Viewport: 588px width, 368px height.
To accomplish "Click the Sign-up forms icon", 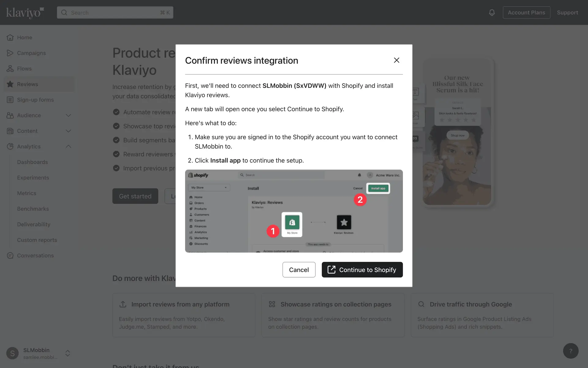I will coord(10,100).
